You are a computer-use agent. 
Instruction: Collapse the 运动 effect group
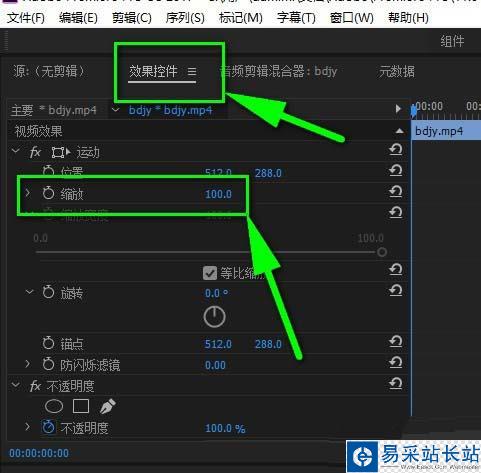point(15,151)
